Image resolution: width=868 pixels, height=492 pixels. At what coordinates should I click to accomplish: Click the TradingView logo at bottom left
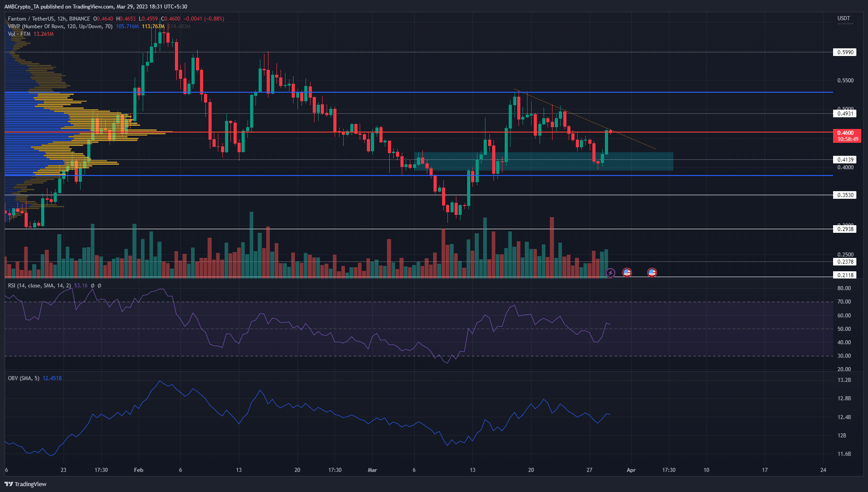tap(26, 484)
